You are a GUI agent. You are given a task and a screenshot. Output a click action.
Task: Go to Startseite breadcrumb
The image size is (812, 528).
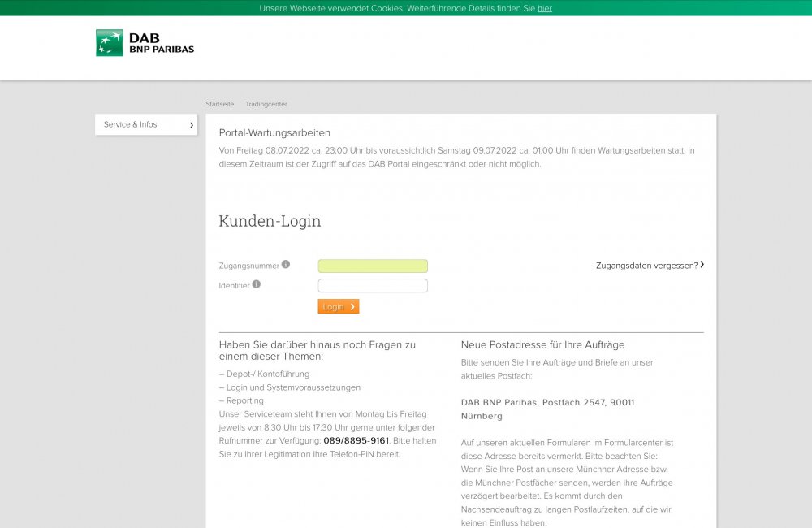(x=219, y=104)
